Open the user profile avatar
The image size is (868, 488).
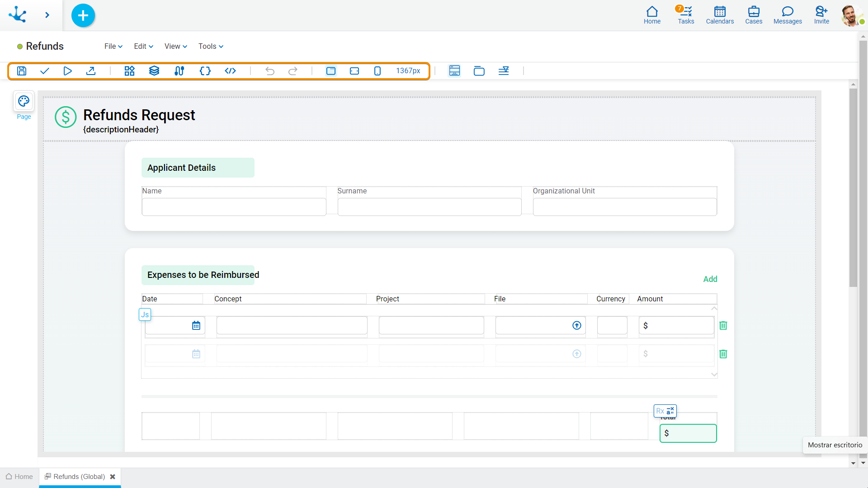point(851,15)
